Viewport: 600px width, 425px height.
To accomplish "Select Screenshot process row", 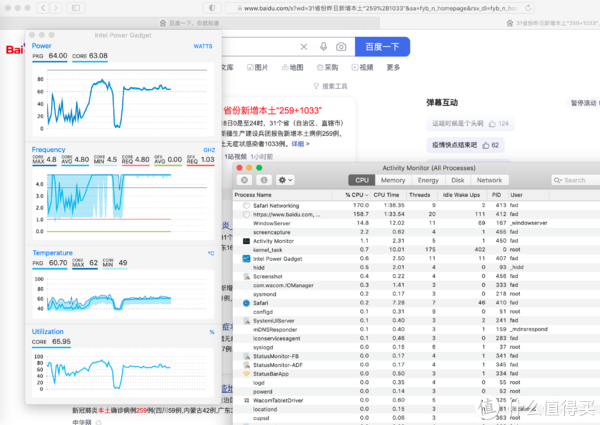I will point(416,276).
